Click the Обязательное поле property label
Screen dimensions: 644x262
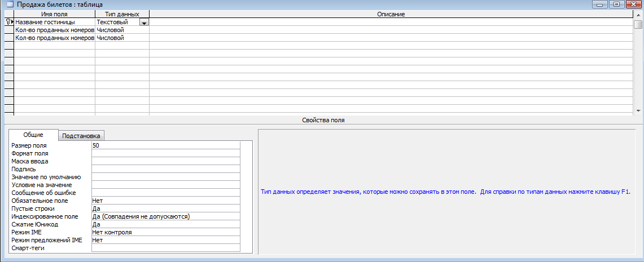(x=40, y=201)
